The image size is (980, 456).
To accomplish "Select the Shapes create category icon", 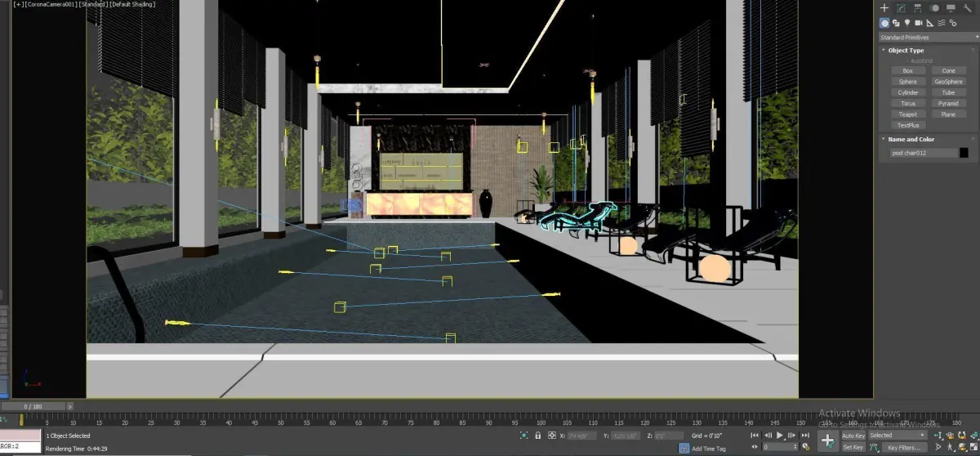I will 896,23.
